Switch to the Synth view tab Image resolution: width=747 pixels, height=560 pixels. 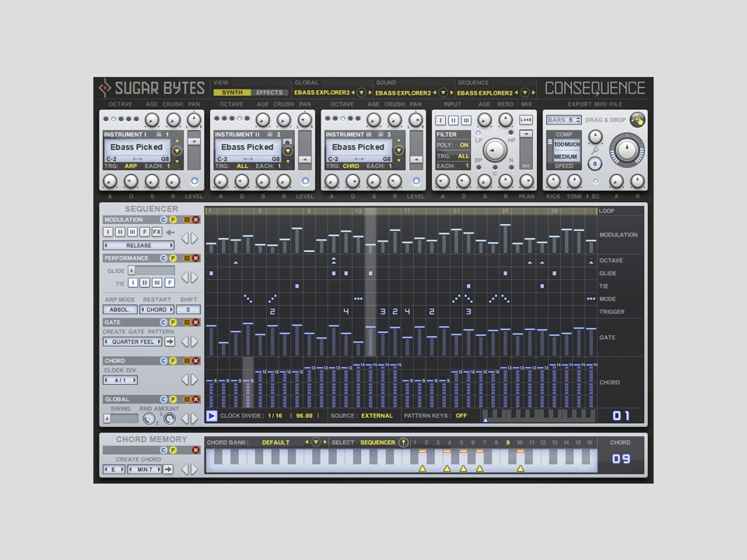tap(233, 93)
